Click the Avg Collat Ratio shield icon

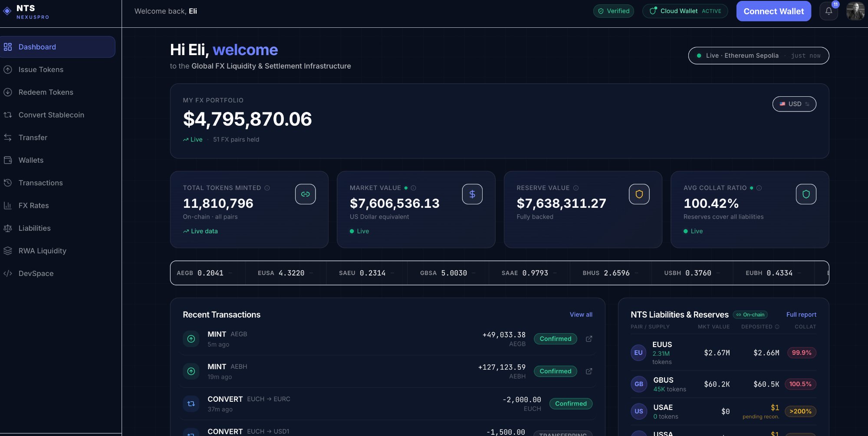coord(806,194)
